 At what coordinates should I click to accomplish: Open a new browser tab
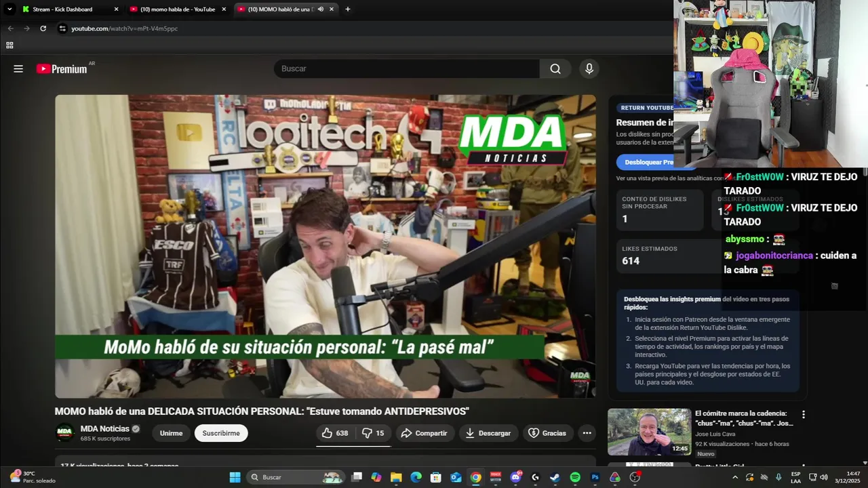click(x=348, y=9)
